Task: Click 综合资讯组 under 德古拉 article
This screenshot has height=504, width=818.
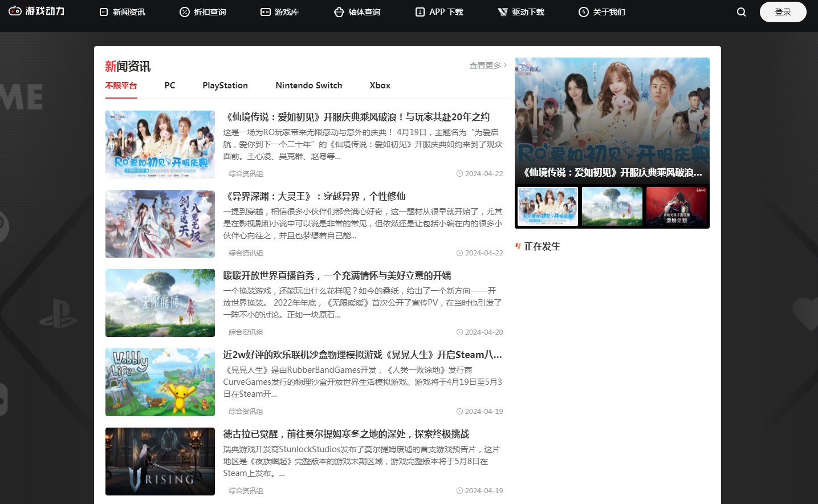Action: click(x=246, y=491)
